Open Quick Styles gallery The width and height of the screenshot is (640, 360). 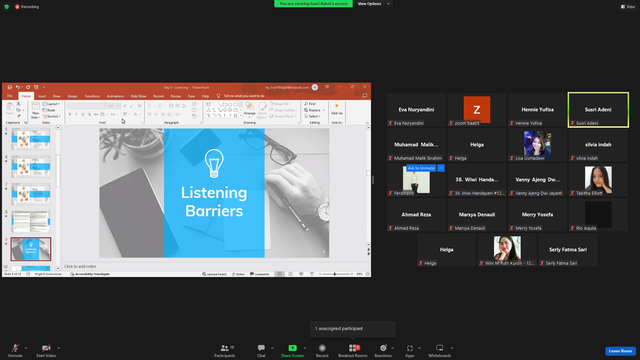262,110
